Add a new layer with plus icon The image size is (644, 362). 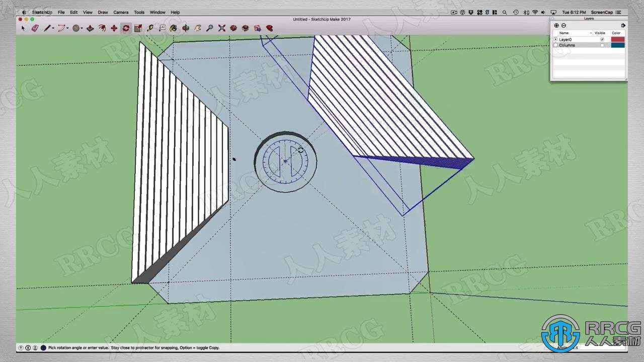[x=556, y=26]
